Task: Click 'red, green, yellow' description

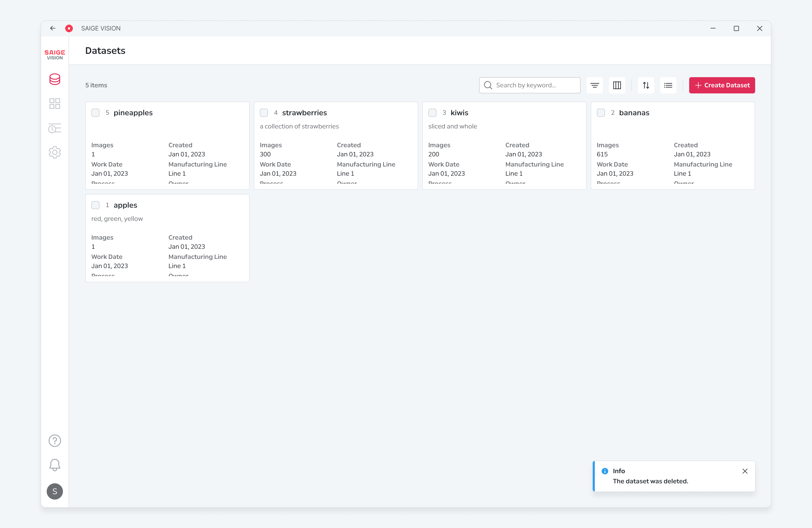Action: [117, 219]
